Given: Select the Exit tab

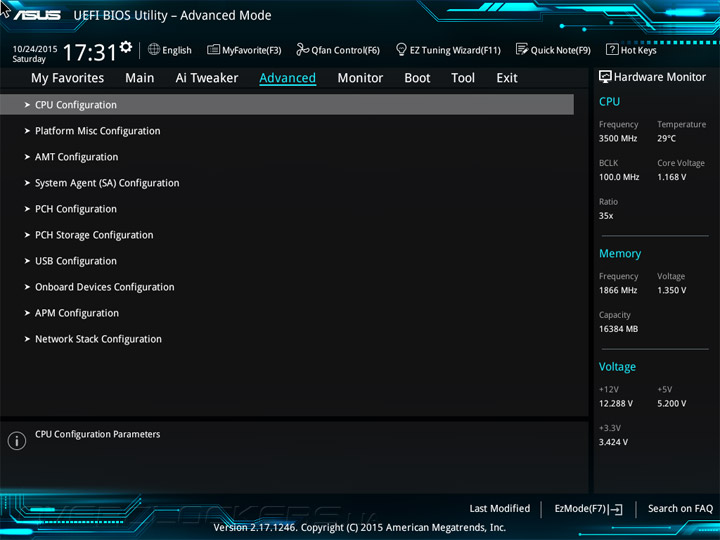Looking at the screenshot, I should pos(507,78).
